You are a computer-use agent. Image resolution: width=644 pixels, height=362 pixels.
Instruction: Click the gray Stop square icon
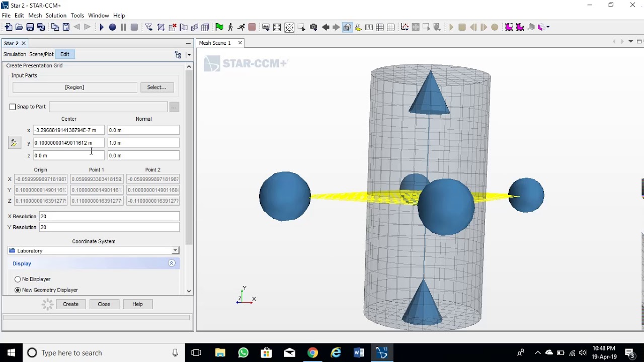click(x=134, y=27)
